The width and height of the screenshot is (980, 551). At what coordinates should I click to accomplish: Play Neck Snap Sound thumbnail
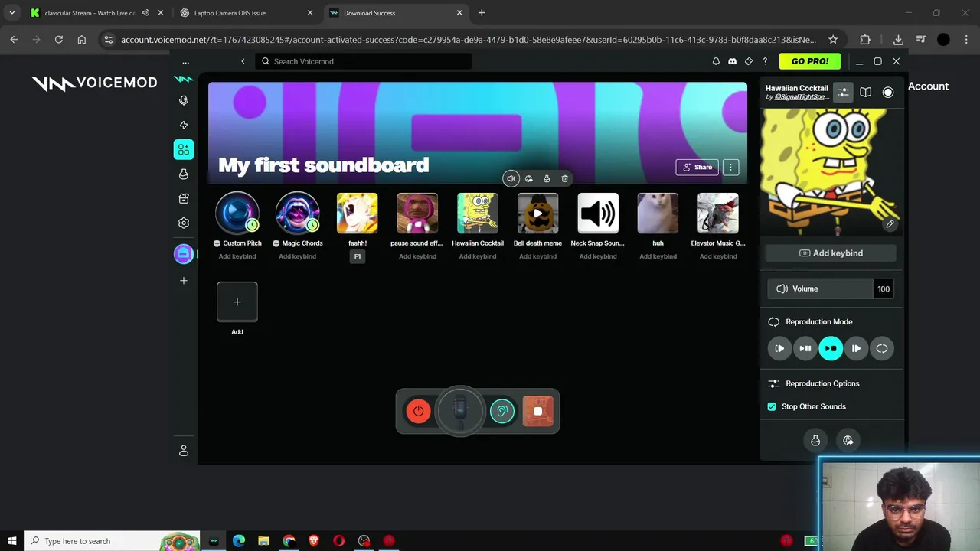pyautogui.click(x=598, y=213)
